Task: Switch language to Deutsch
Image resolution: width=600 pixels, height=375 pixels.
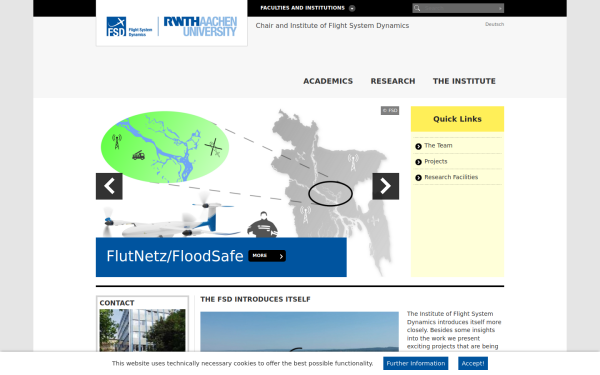Action: [494, 24]
